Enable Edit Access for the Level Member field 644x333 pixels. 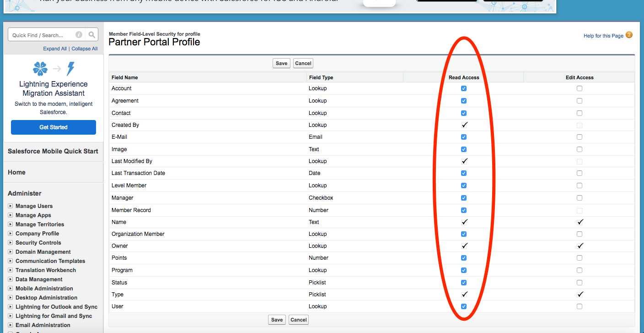(x=580, y=186)
